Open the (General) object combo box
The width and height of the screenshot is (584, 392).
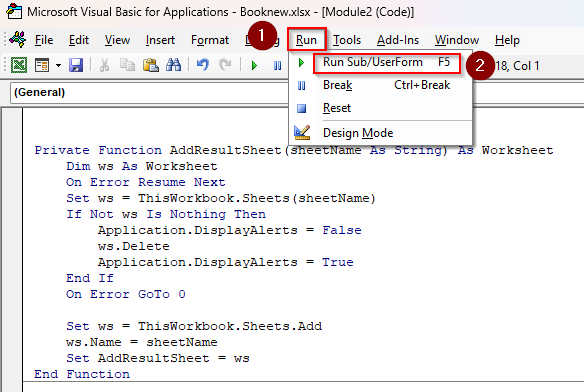coord(149,92)
